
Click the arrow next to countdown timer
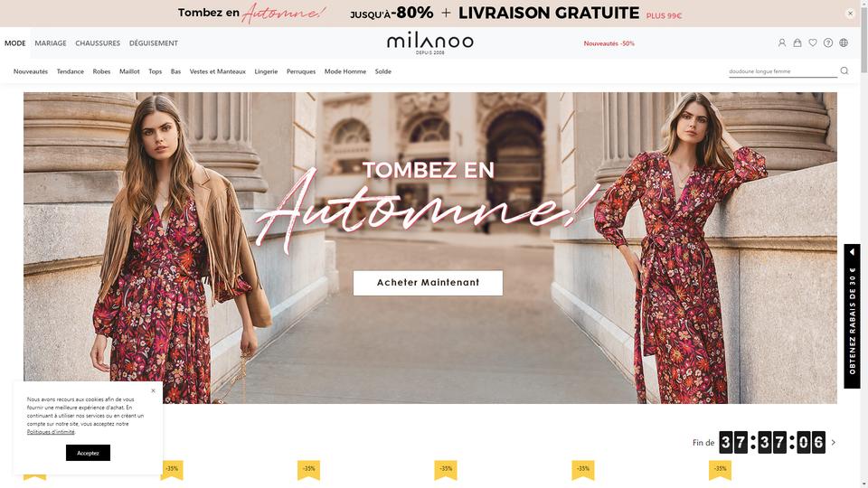click(x=834, y=443)
